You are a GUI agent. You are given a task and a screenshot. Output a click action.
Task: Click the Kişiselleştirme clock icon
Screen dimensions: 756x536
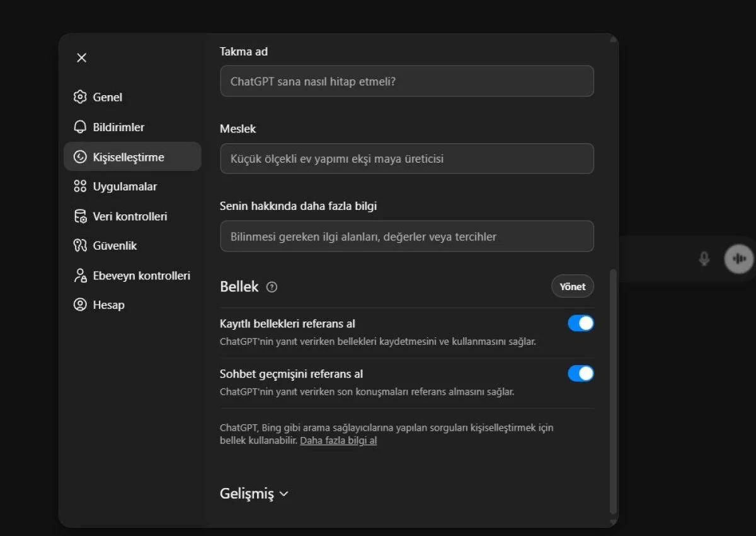coord(79,156)
